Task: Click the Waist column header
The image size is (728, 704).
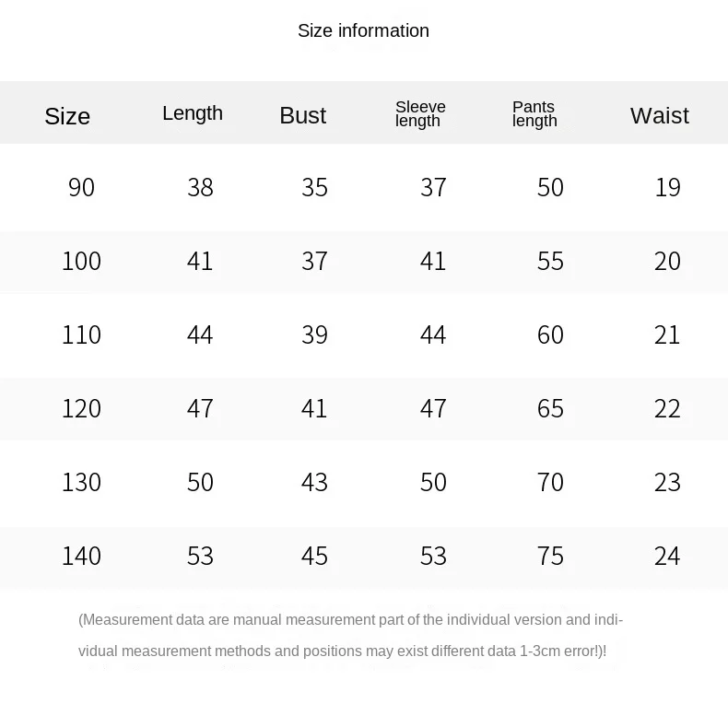Action: (659, 115)
